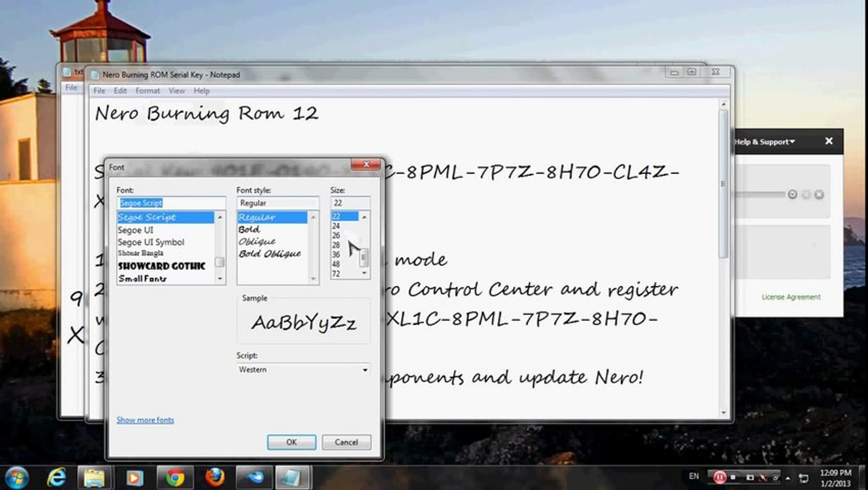Click the Show desktop strip beside the clock
Screen dimensions: 868x490
click(863, 478)
